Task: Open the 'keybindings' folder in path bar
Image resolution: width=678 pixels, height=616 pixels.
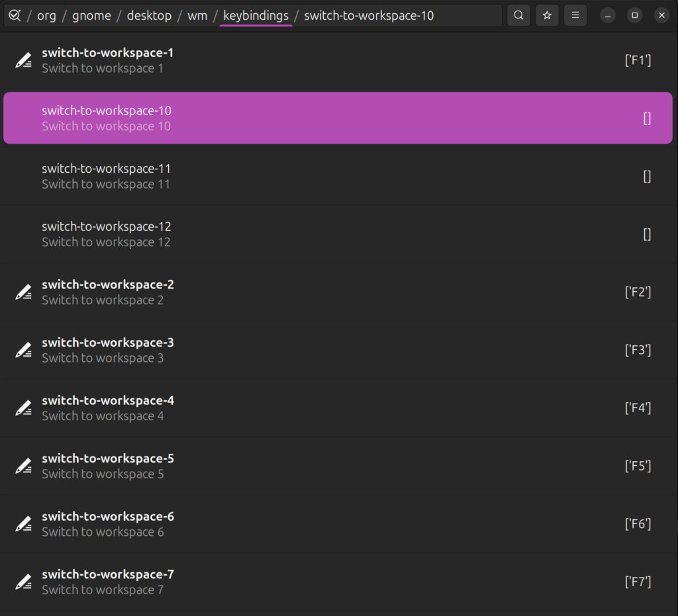Action: (x=256, y=15)
